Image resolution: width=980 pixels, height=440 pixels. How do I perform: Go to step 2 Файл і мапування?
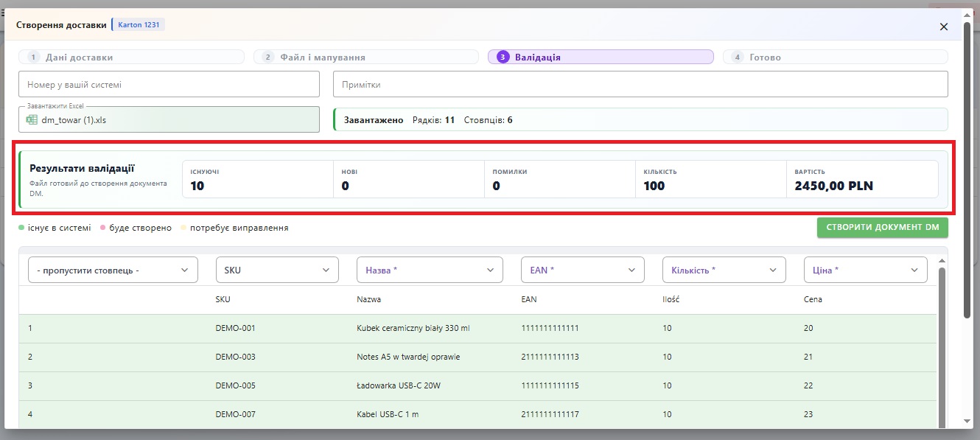click(366, 57)
